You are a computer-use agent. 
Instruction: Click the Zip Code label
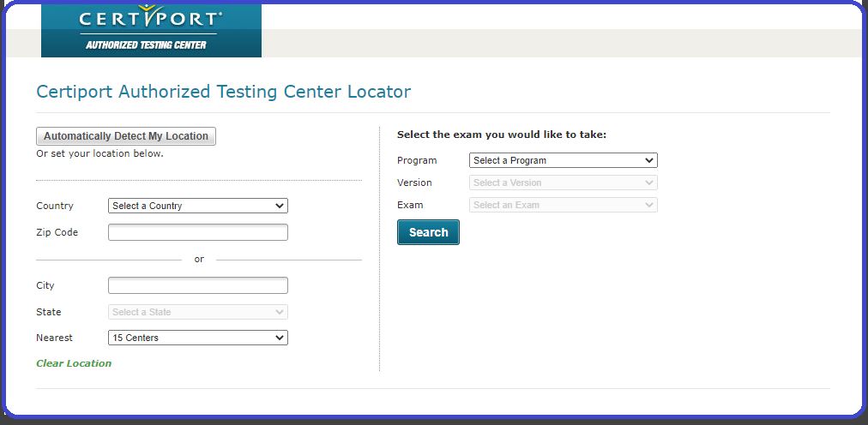pos(57,232)
